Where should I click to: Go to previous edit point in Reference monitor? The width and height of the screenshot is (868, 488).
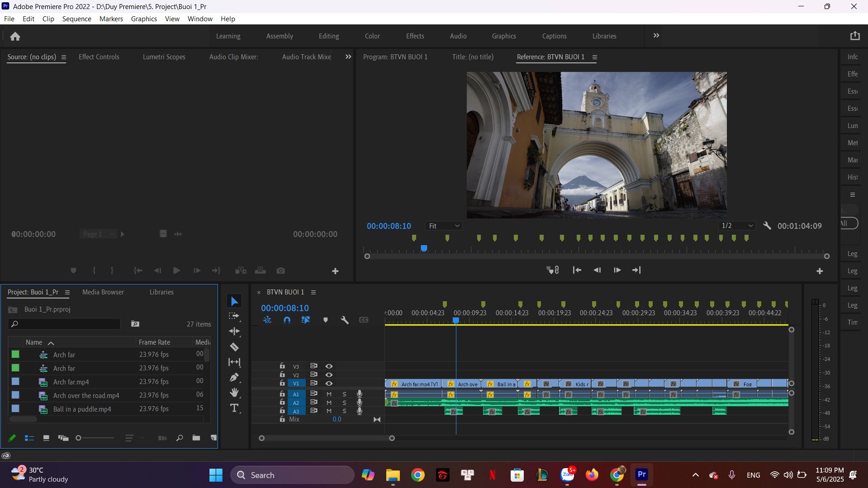pyautogui.click(x=577, y=270)
